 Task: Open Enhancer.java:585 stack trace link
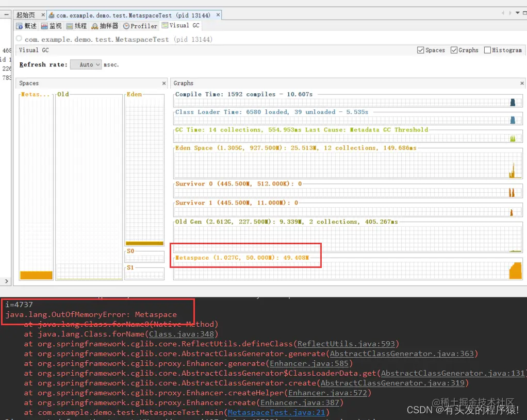309,363
